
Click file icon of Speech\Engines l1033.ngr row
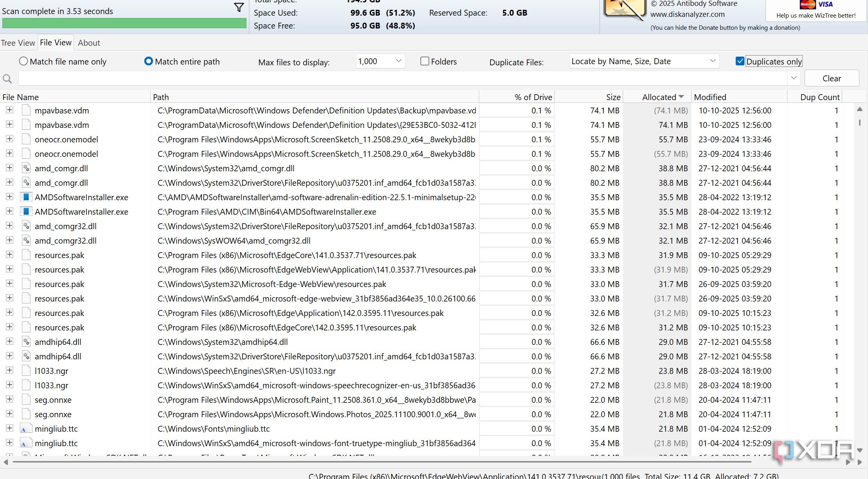tap(26, 371)
